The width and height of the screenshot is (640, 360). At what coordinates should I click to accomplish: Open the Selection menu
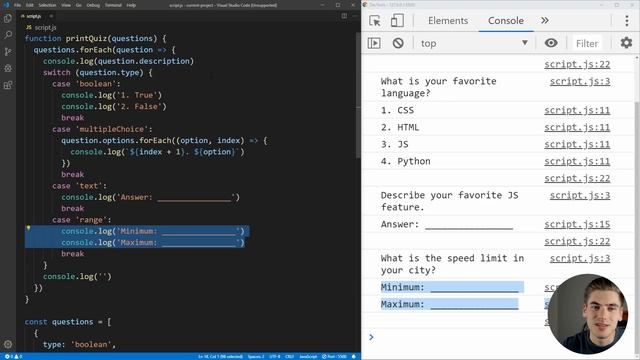click(47, 5)
